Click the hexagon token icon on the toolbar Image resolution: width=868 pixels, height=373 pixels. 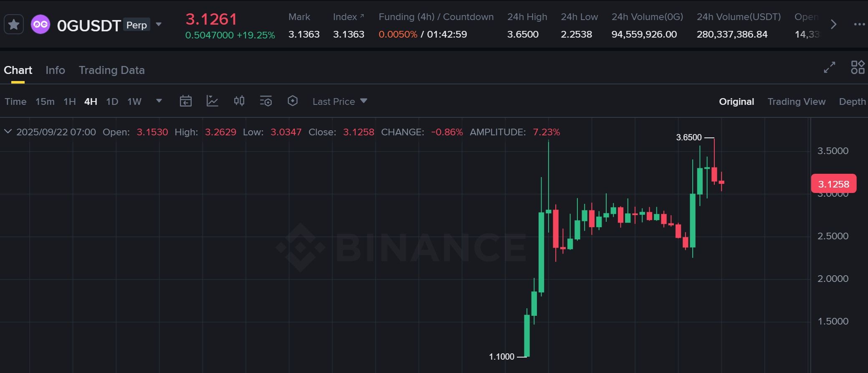coord(293,101)
